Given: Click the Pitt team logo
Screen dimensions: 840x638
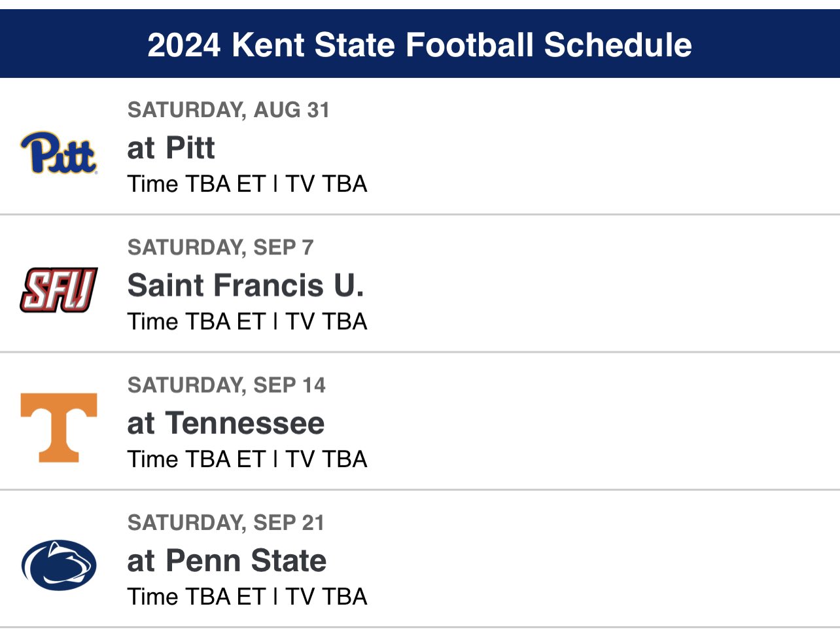Looking at the screenshot, I should tap(59, 152).
